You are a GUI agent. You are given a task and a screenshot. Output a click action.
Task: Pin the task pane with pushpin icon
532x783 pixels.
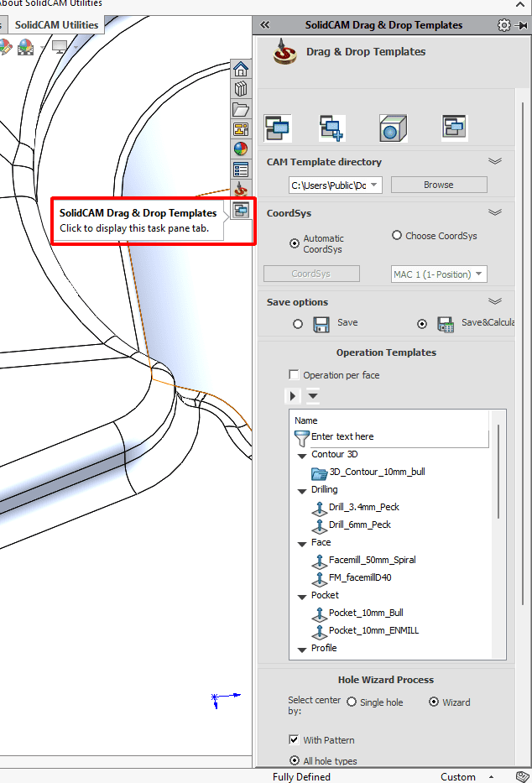pyautogui.click(x=522, y=25)
